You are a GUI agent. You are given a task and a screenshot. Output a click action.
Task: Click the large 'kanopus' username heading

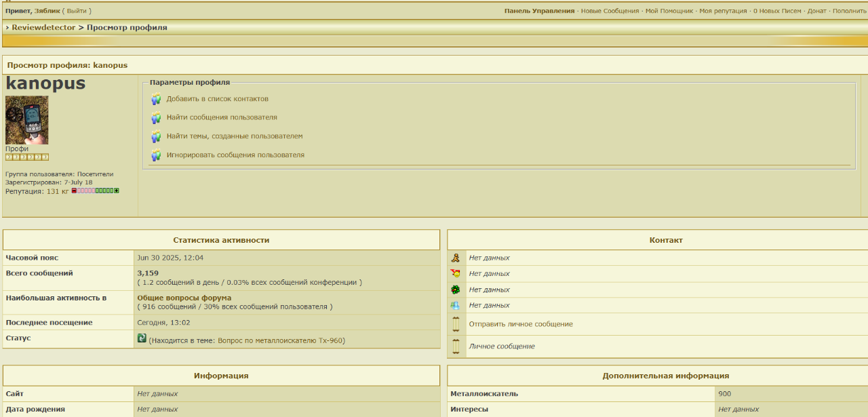pyautogui.click(x=45, y=83)
